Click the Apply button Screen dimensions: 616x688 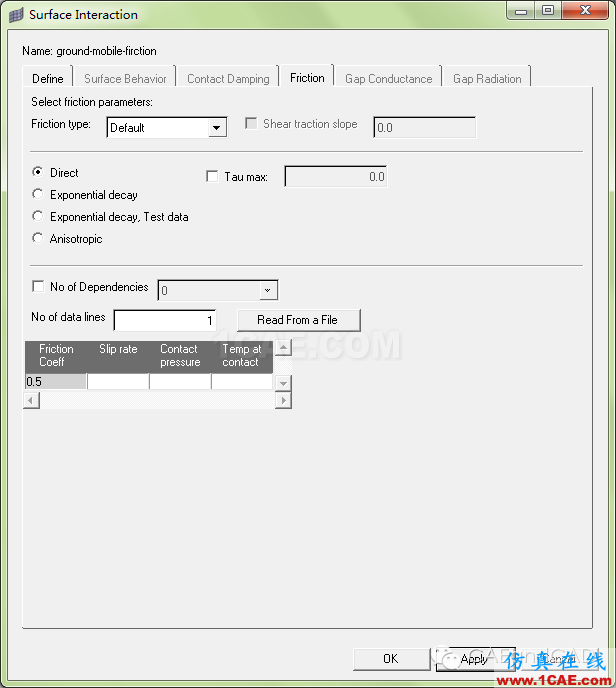475,659
